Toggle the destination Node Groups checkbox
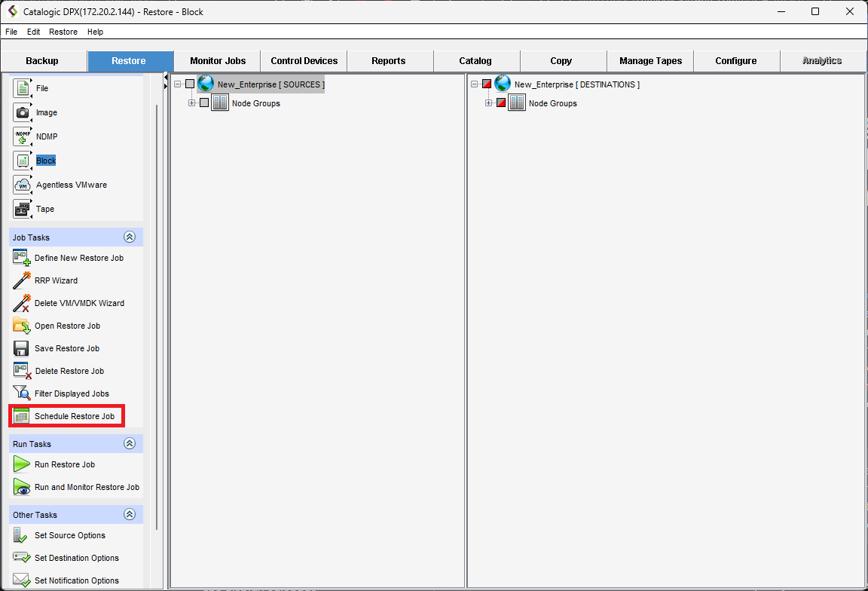The image size is (868, 591). click(501, 103)
